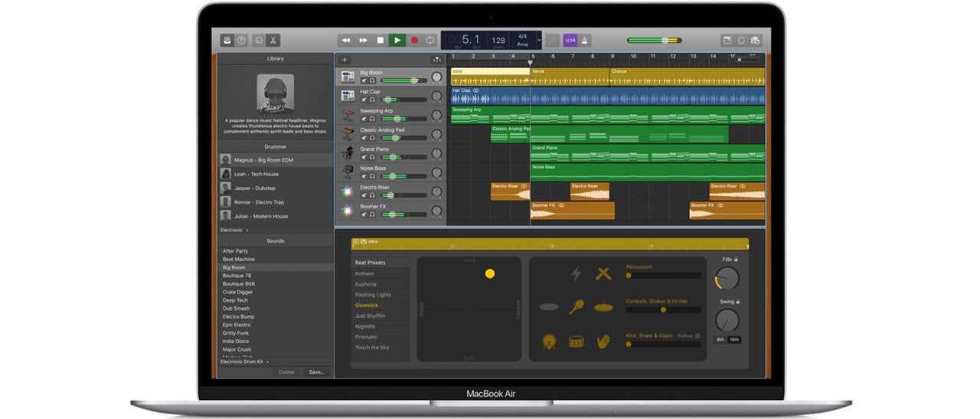The width and height of the screenshot is (980, 419).
Task: Solo the Noise Bass track
Action: 373,176
